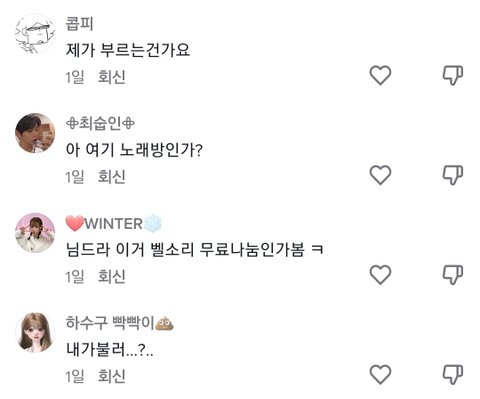Dislike the comment by 하수구 빡빡이
480x399 pixels.
tap(453, 374)
